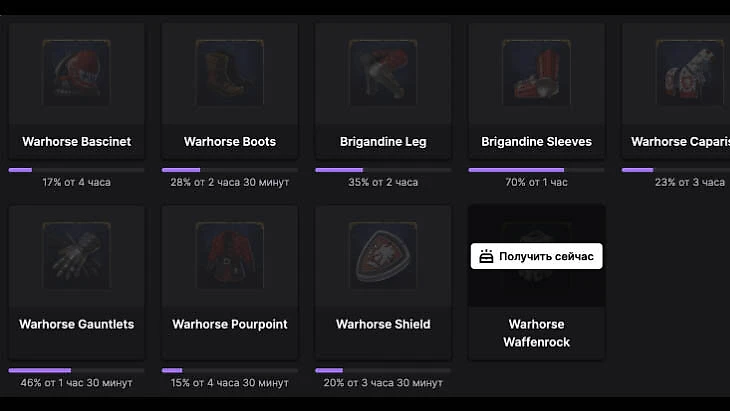Click the Warhorse Caparison item icon
Image resolution: width=730 pixels, height=411 pixels.
pyautogui.click(x=686, y=73)
